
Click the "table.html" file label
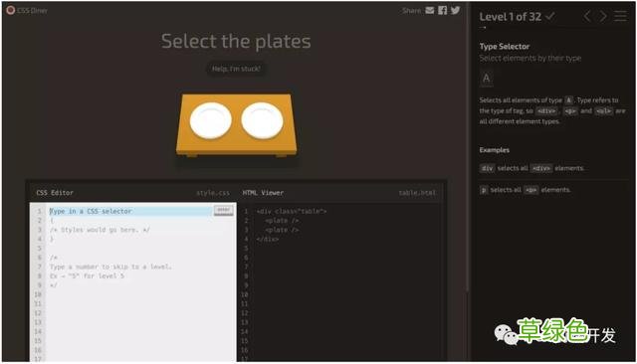click(x=417, y=193)
